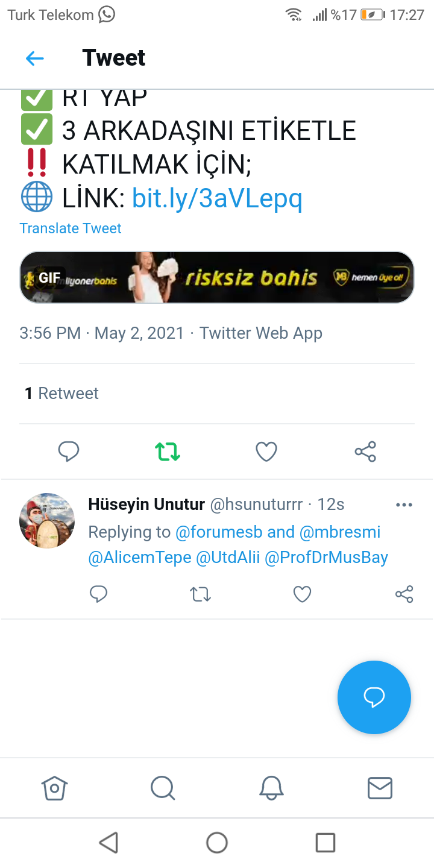Screen dimensions: 434x868
Task: Reply to the main tweet via speech bubble
Action: point(69,451)
